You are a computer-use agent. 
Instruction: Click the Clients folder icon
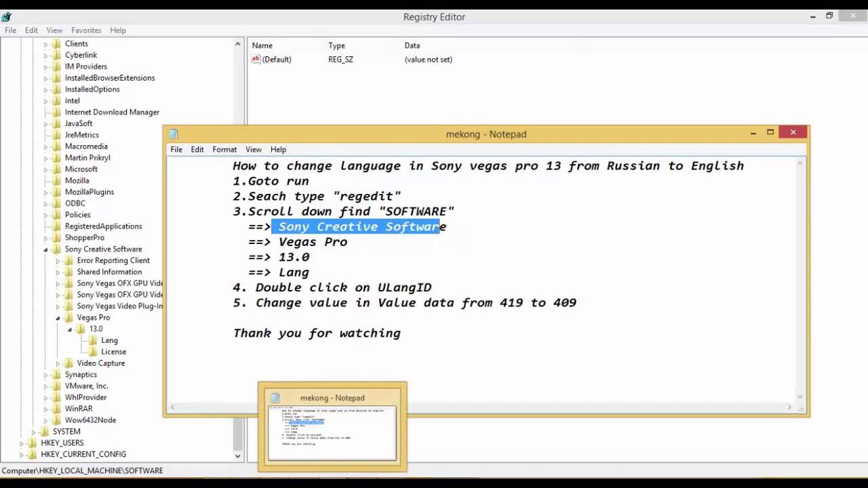tap(57, 43)
